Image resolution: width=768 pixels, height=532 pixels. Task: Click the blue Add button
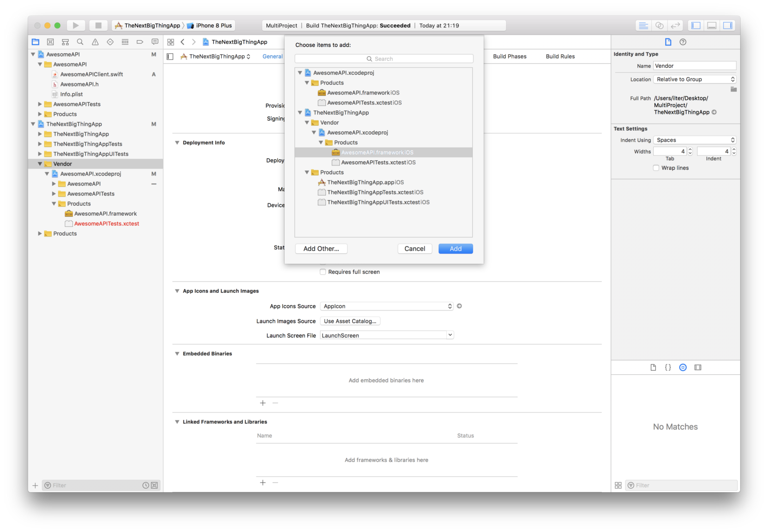coord(456,248)
